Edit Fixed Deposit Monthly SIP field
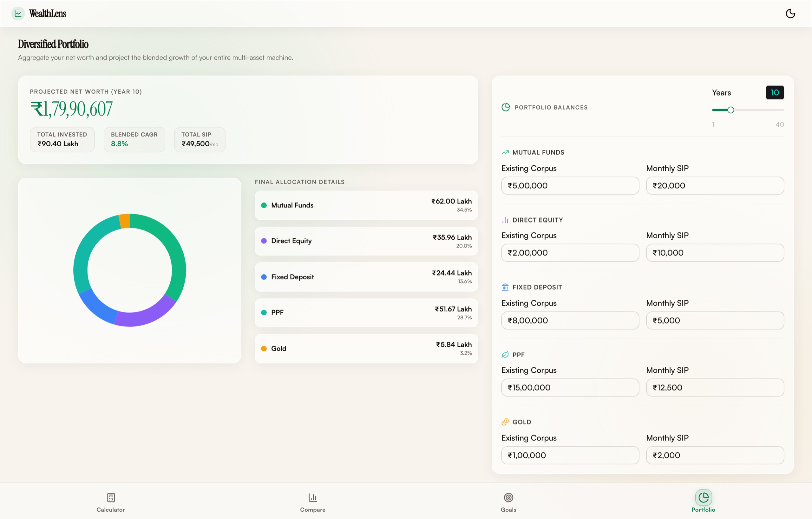This screenshot has width=812, height=519. pyautogui.click(x=715, y=321)
